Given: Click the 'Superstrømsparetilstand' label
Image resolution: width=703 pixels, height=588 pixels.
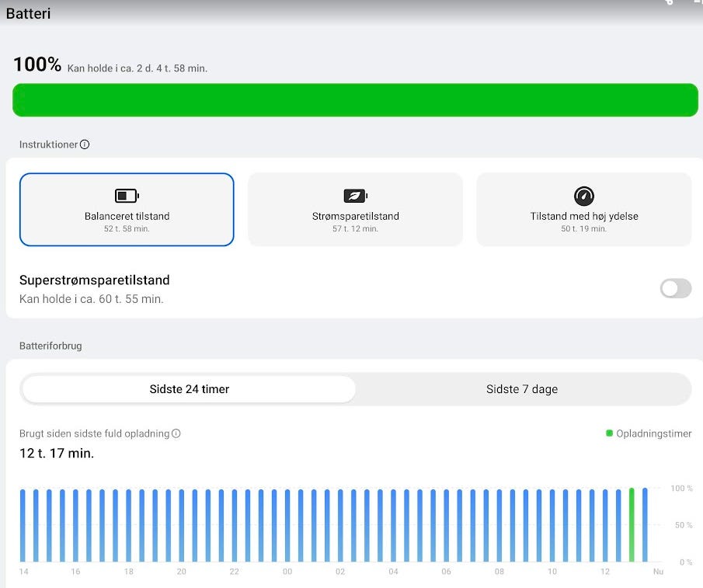Looking at the screenshot, I should [x=95, y=280].
